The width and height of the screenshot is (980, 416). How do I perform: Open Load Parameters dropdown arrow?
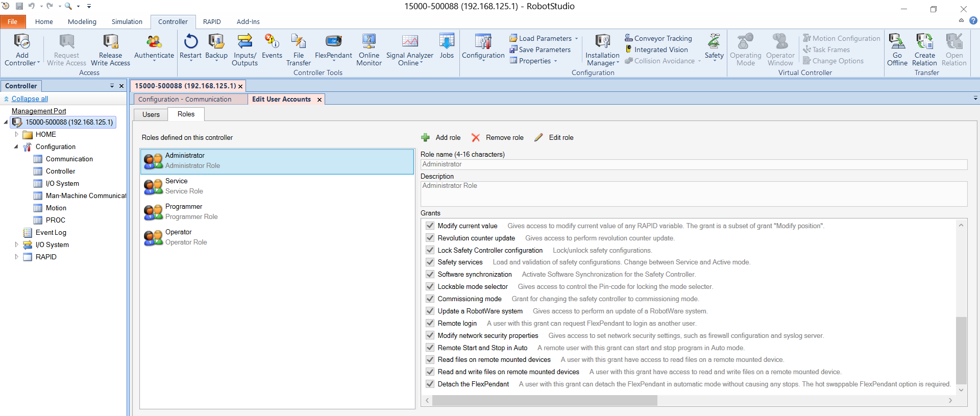coord(577,38)
